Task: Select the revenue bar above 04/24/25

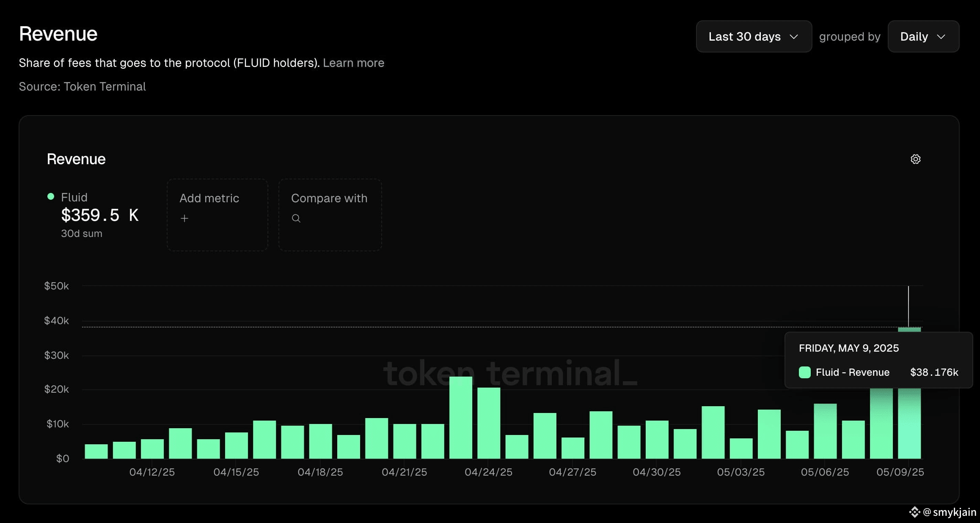Action: pos(489,423)
